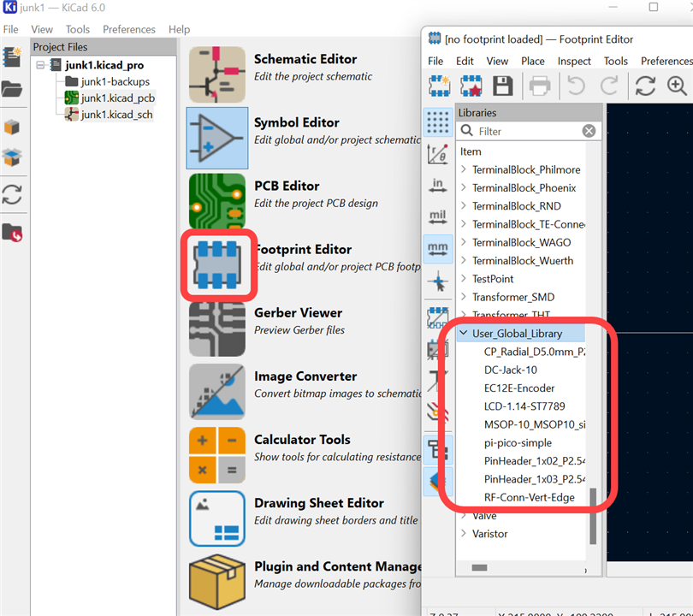Launch the Footprint Editor icon
Screen dimensions: 693x616
(x=217, y=264)
